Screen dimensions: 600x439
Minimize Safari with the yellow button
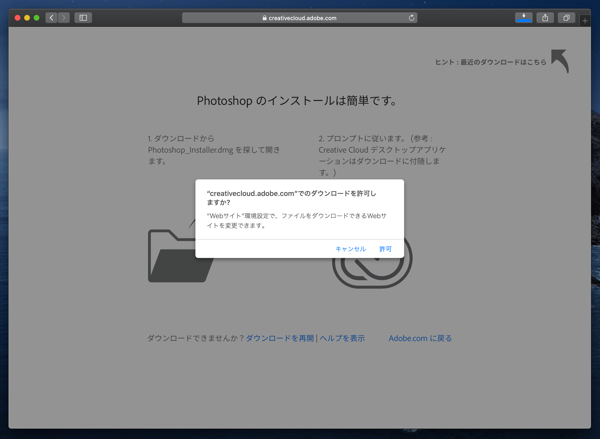[x=27, y=18]
